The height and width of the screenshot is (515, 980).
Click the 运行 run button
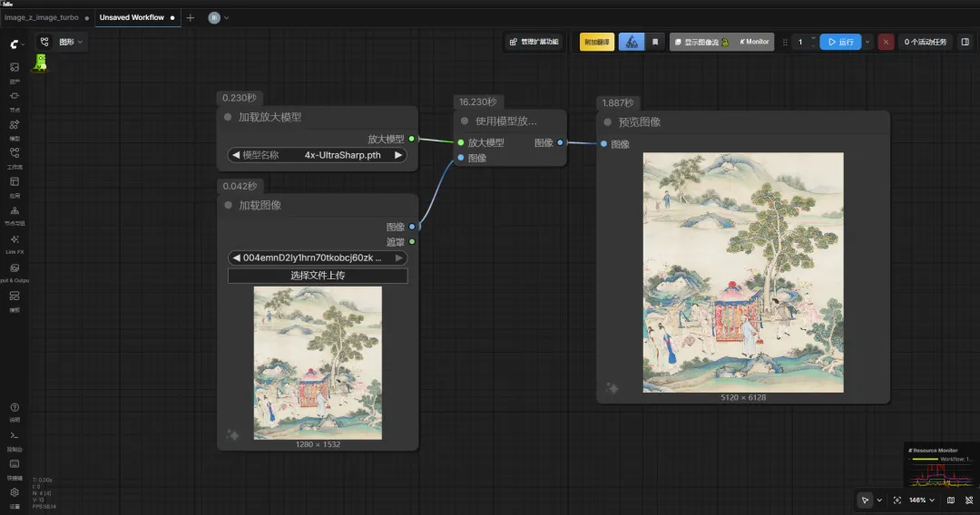pos(840,42)
